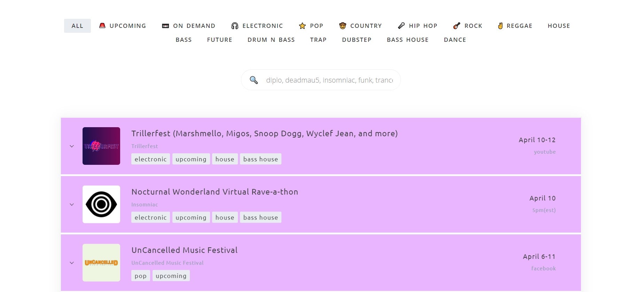Click electronic tag on Trillerfest row
The image size is (644, 292).
pyautogui.click(x=150, y=159)
